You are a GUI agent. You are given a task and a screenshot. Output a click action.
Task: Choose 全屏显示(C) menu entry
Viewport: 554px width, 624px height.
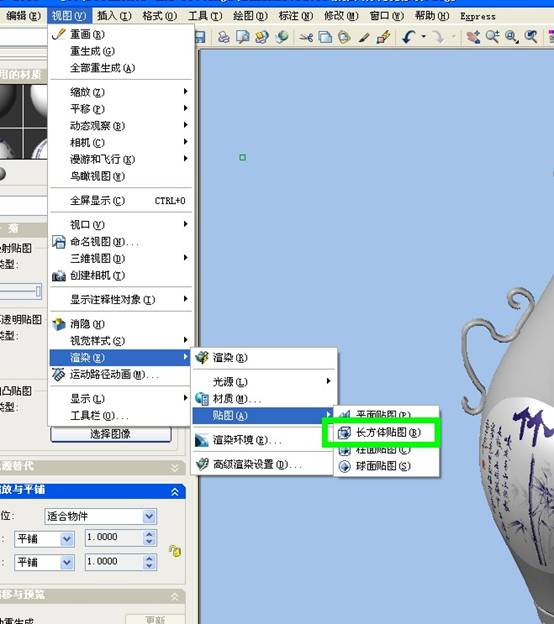tap(120, 201)
